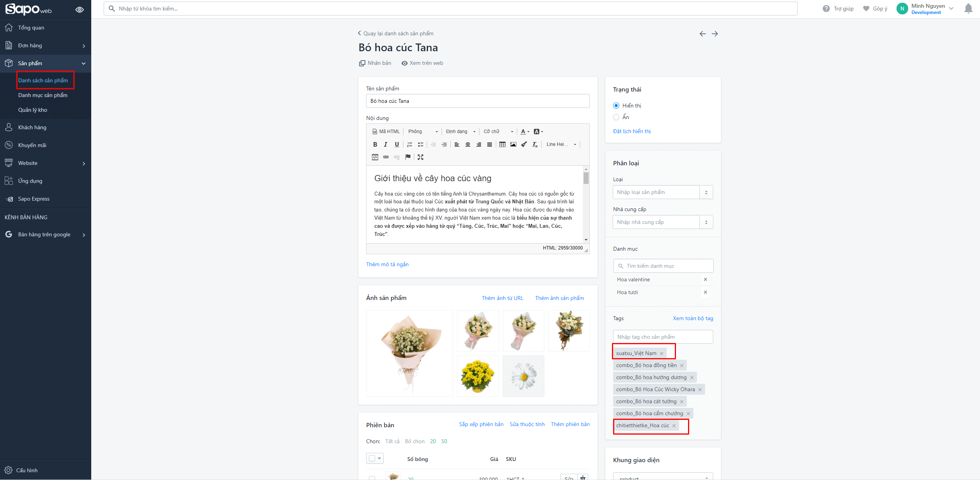Insert a hyperlink in the editor
The image size is (980, 480).
[386, 157]
